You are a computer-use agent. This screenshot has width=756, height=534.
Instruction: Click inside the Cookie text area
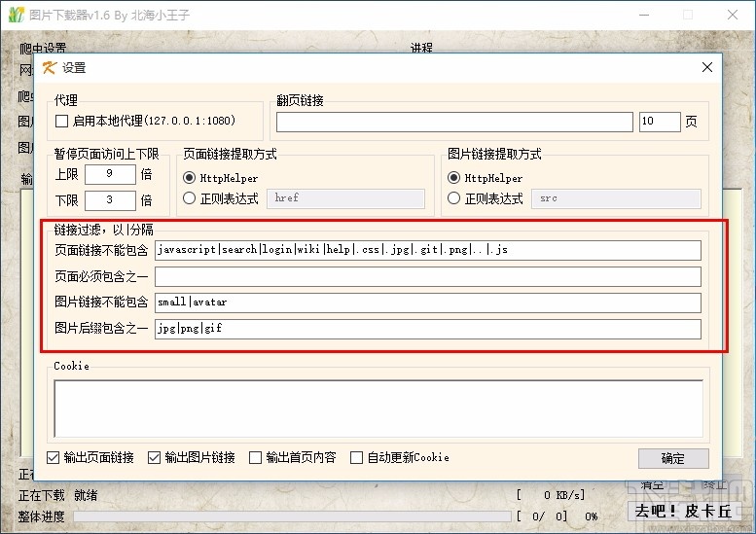point(378,409)
